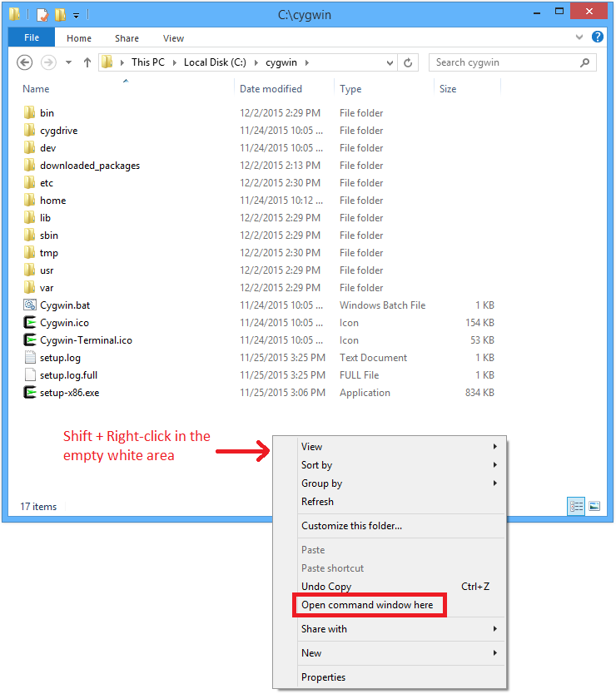Choose Open command window here

(367, 605)
